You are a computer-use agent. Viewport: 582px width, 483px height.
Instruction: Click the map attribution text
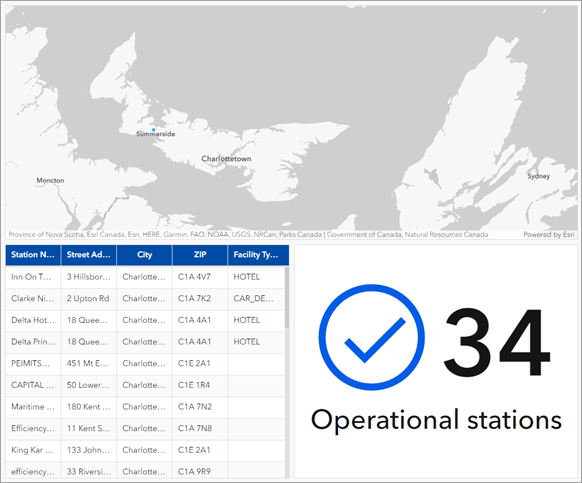click(x=248, y=235)
